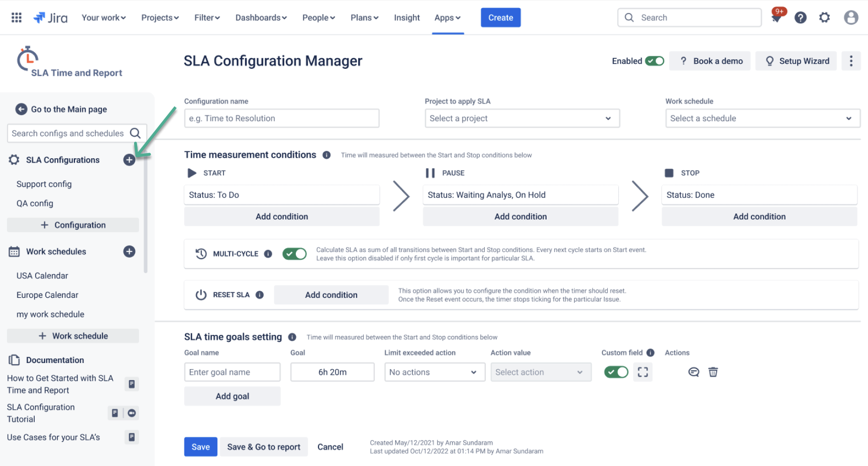Open the Select action dropdown
The width and height of the screenshot is (868, 466).
click(x=540, y=372)
